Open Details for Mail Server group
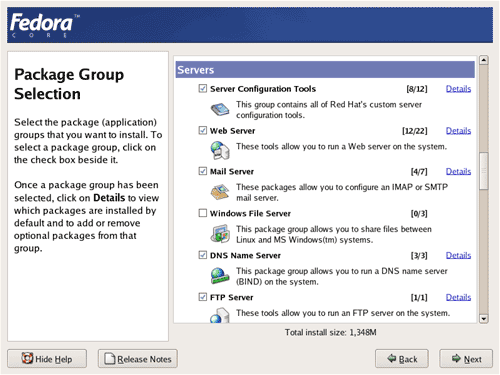The image size is (500, 375). [458, 171]
